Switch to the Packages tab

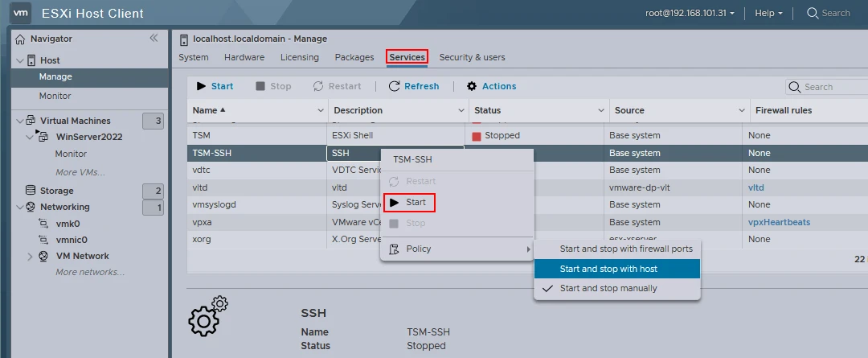[354, 57]
